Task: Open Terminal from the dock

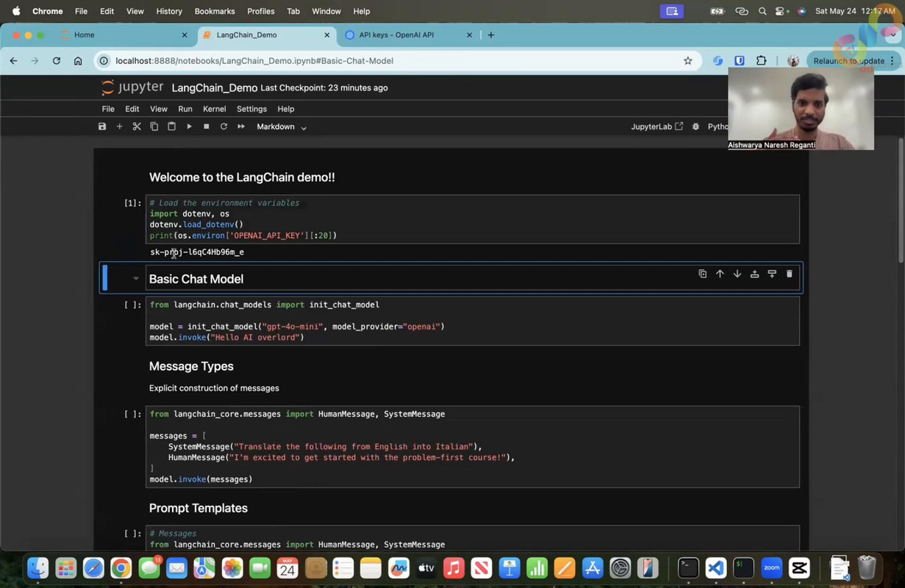Action: [x=688, y=568]
